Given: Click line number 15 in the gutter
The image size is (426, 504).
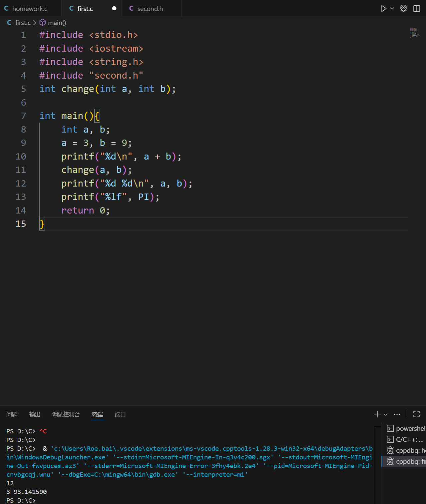Looking at the screenshot, I should coord(21,224).
